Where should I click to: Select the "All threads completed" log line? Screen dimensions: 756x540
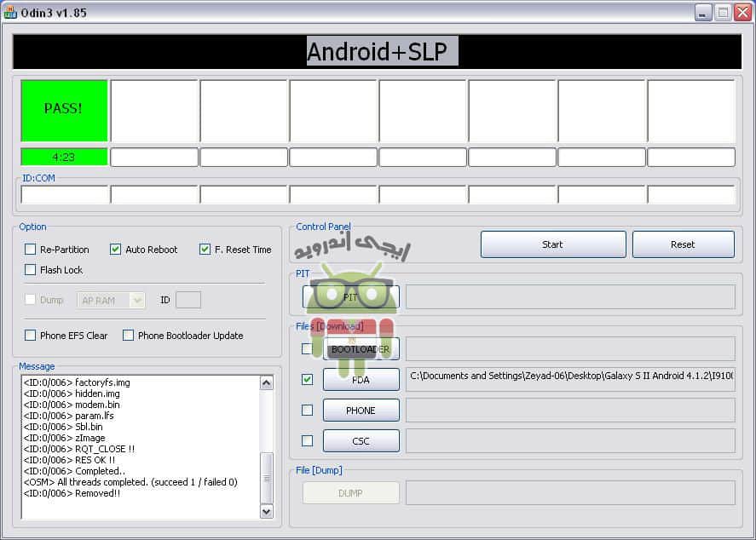click(130, 482)
